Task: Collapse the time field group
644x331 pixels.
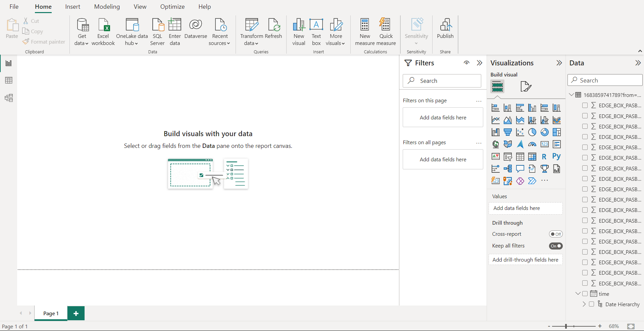Action: pos(578,294)
